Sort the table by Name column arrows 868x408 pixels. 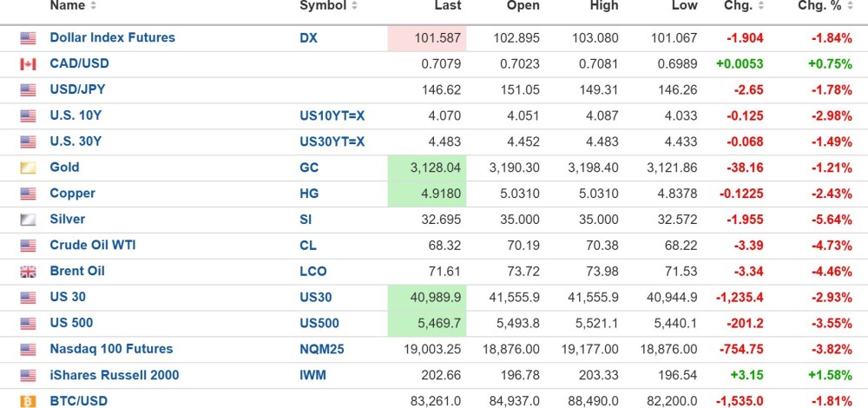[93, 6]
